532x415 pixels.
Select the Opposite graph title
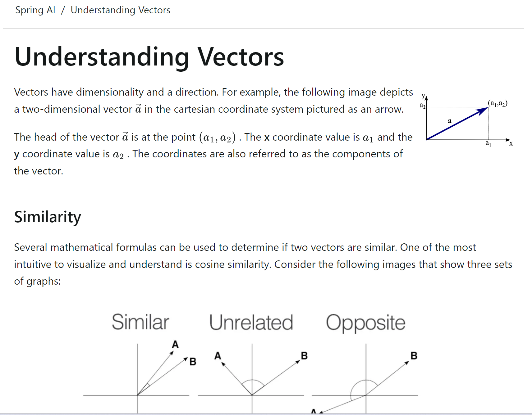[365, 323]
